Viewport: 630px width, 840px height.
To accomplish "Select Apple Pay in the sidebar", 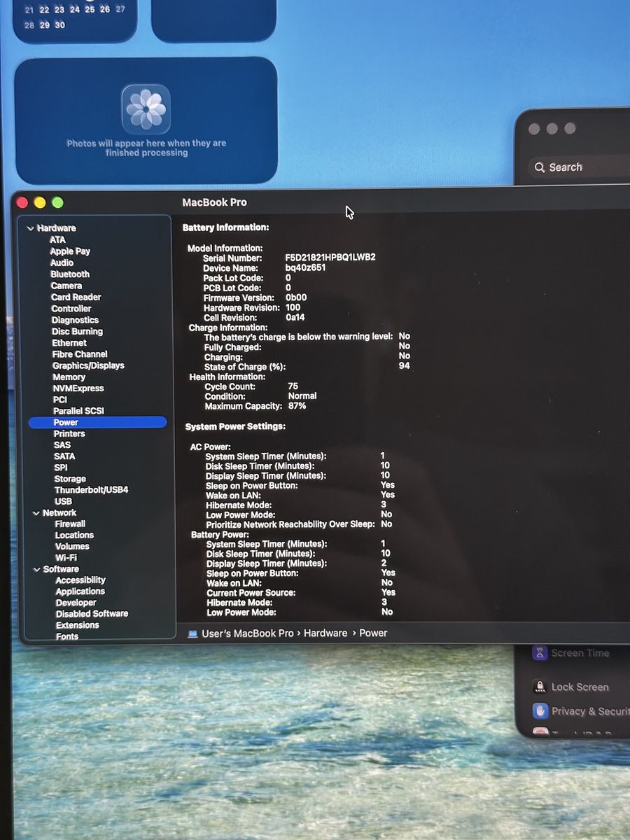I will click(x=70, y=251).
